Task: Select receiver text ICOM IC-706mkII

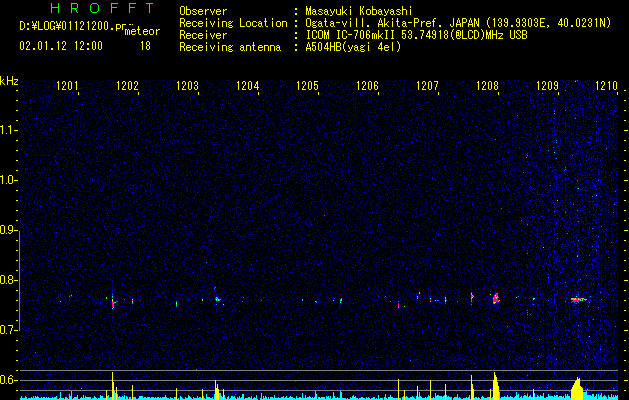Action: pos(351,35)
